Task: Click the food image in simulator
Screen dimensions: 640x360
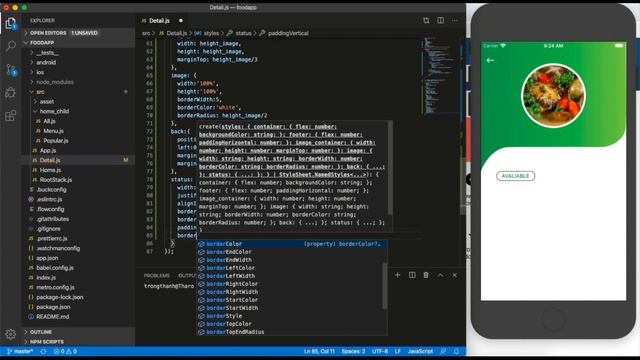Action: (x=553, y=96)
